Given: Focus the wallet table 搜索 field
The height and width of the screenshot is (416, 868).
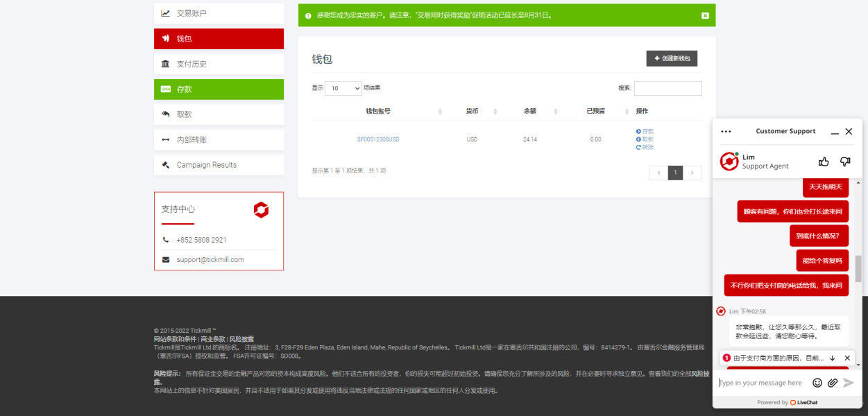Looking at the screenshot, I should pos(667,89).
